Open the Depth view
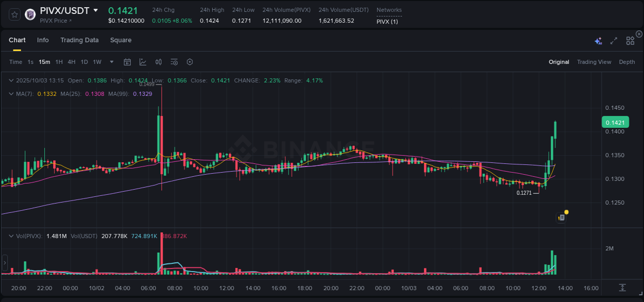This screenshot has width=644, height=302. [x=626, y=62]
